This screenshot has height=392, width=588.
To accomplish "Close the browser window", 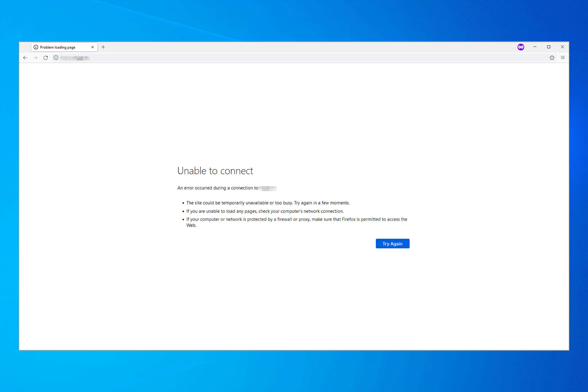I will click(x=562, y=47).
